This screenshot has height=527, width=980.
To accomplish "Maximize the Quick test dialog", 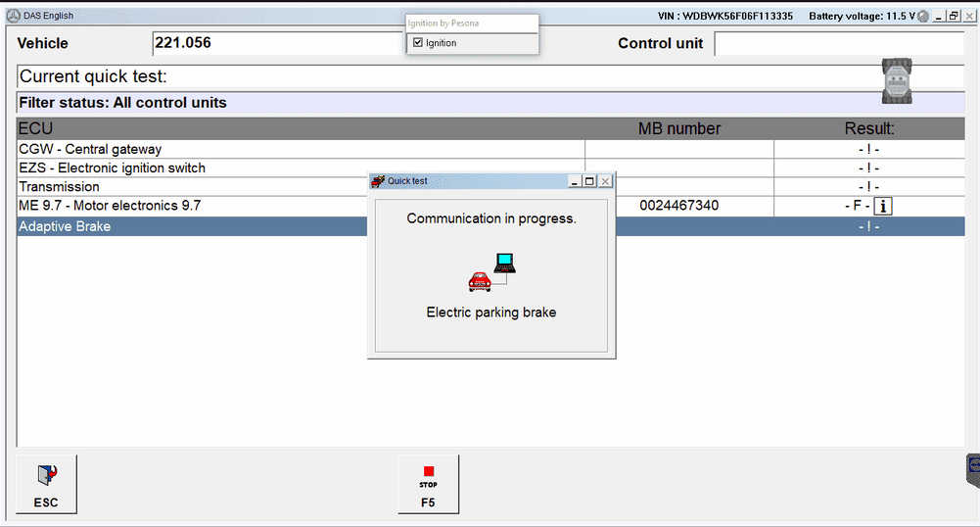I will (589, 181).
